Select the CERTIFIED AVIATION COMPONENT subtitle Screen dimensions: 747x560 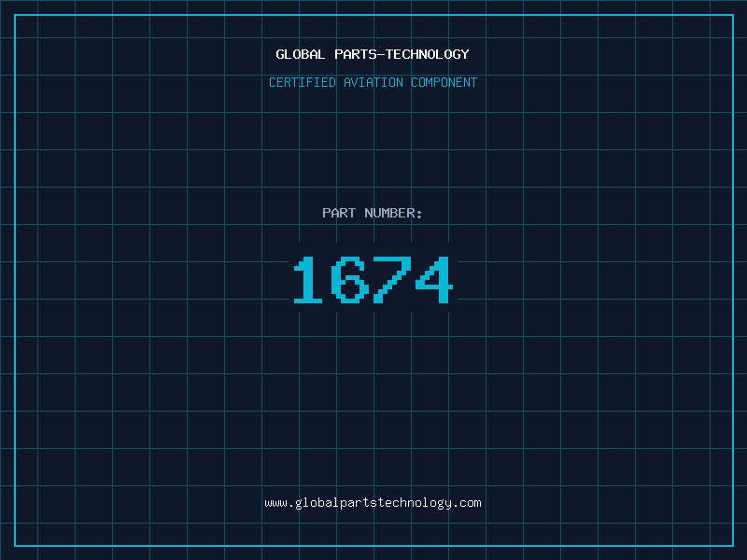pos(373,83)
